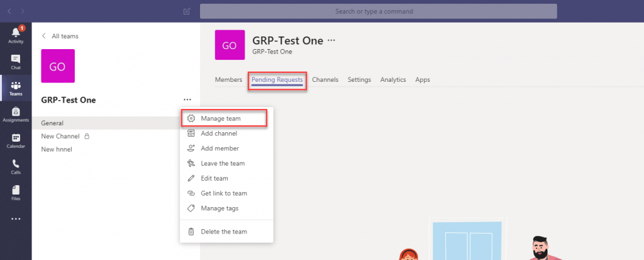Open the Files app icon

[16, 193]
